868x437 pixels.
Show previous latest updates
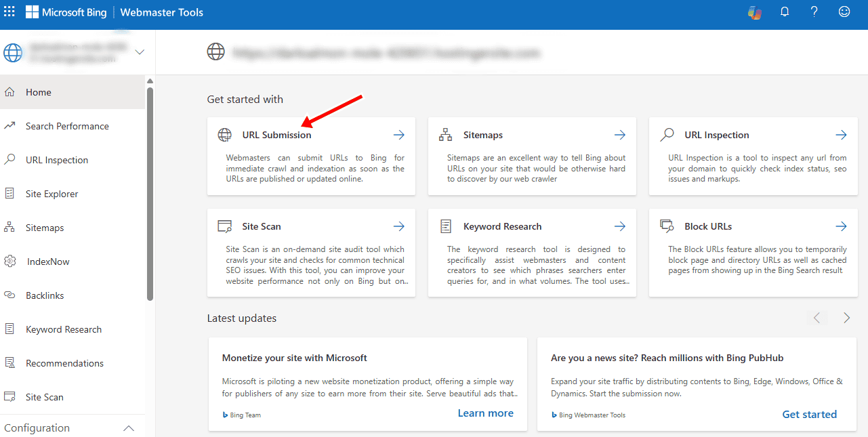point(817,318)
